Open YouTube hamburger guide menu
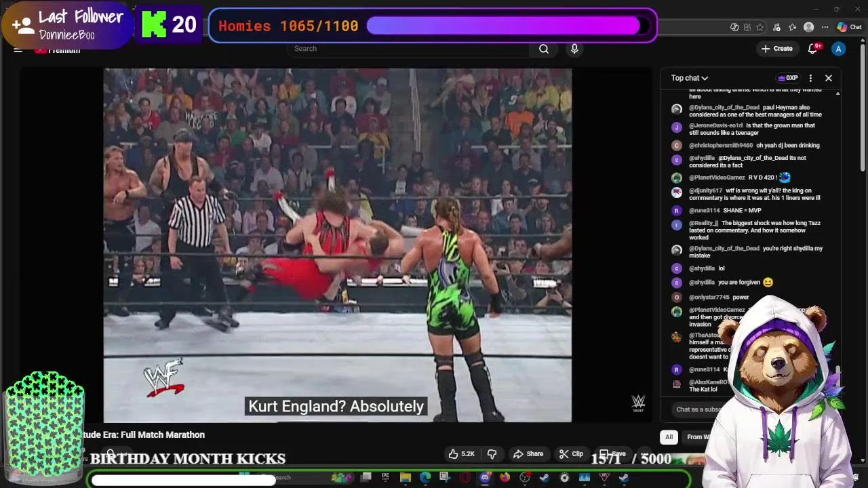Viewport: 868px width, 488px height. tap(18, 49)
